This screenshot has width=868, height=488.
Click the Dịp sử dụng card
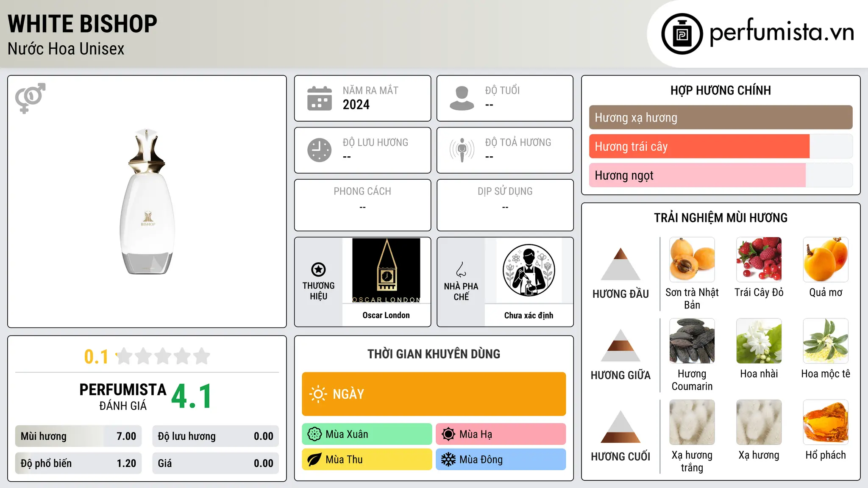[x=505, y=205]
